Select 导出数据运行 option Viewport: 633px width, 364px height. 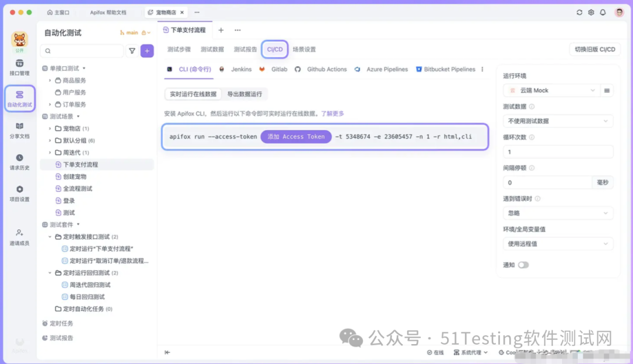244,94
